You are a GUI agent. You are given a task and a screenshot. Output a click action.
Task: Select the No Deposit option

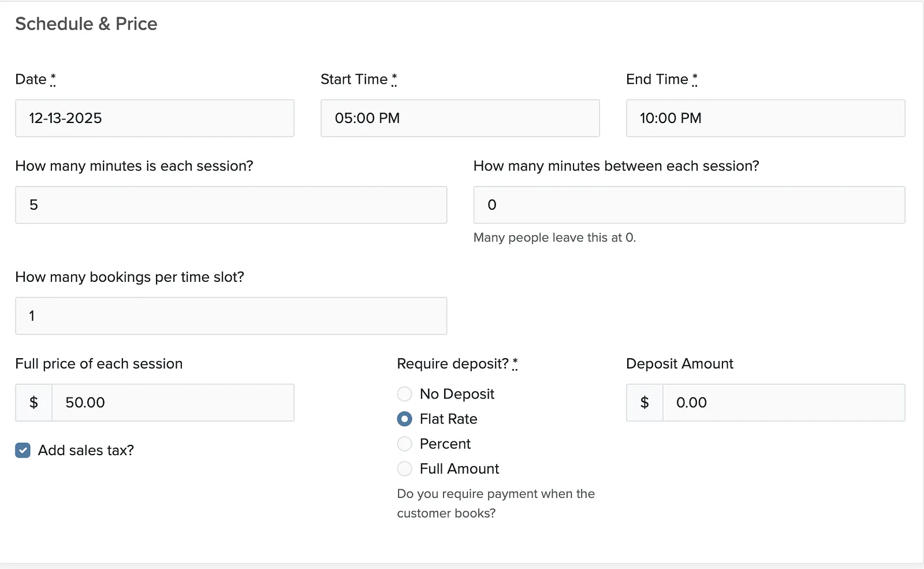pos(405,394)
